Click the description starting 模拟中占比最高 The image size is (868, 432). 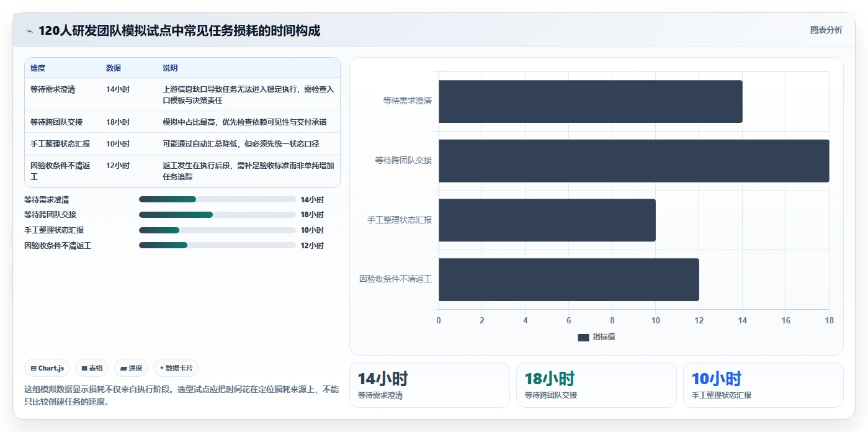pyautogui.click(x=244, y=122)
